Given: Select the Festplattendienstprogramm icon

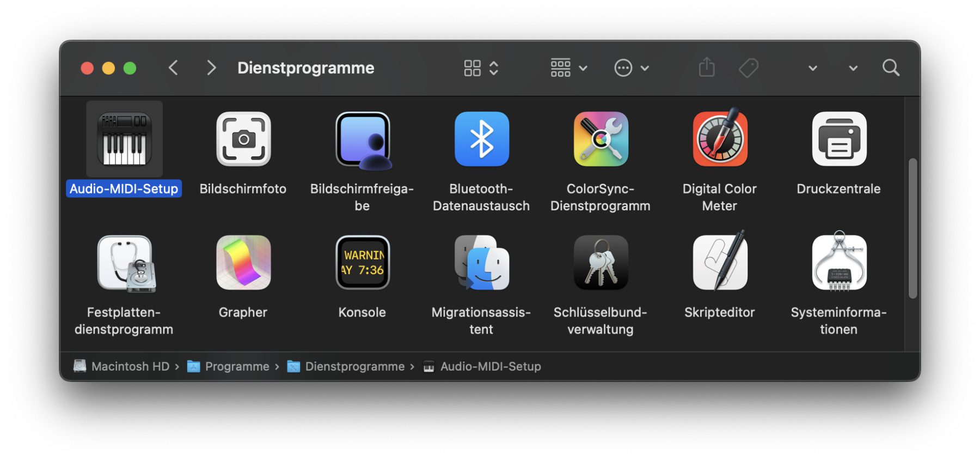Looking at the screenshot, I should coord(125,263).
